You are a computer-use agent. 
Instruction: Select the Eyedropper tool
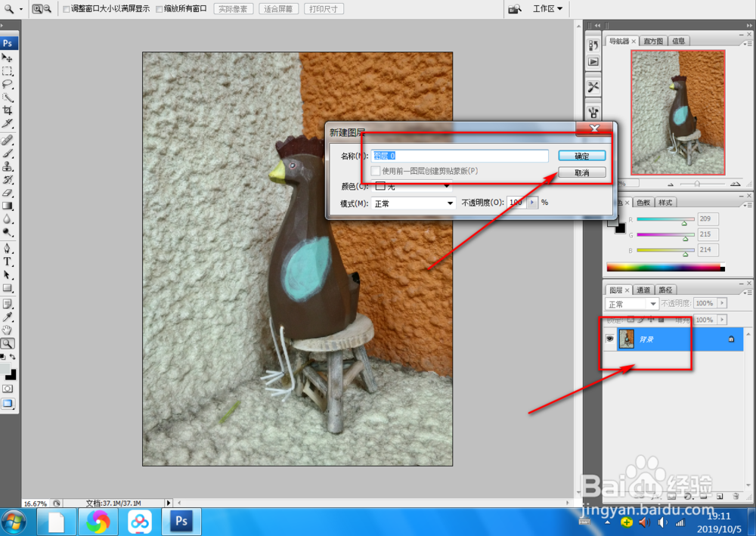click(8, 318)
